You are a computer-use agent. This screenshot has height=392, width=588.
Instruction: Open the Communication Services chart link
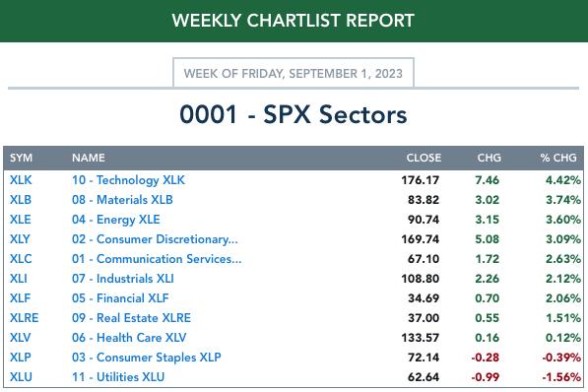click(x=157, y=259)
